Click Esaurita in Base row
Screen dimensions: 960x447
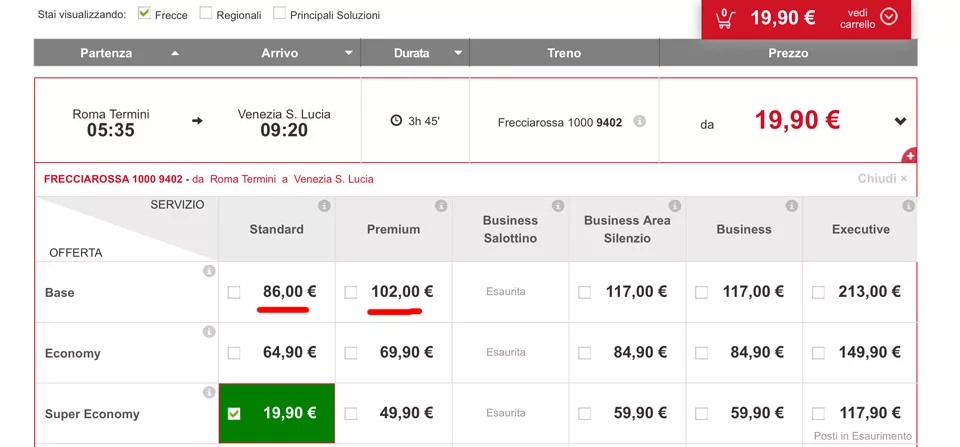tap(506, 292)
